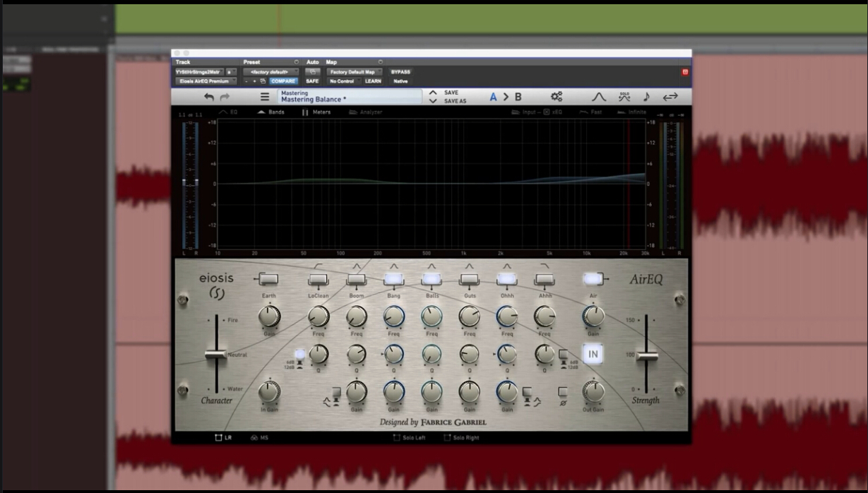Image resolution: width=868 pixels, height=493 pixels.
Task: Click the musical note icon
Action: tap(646, 97)
